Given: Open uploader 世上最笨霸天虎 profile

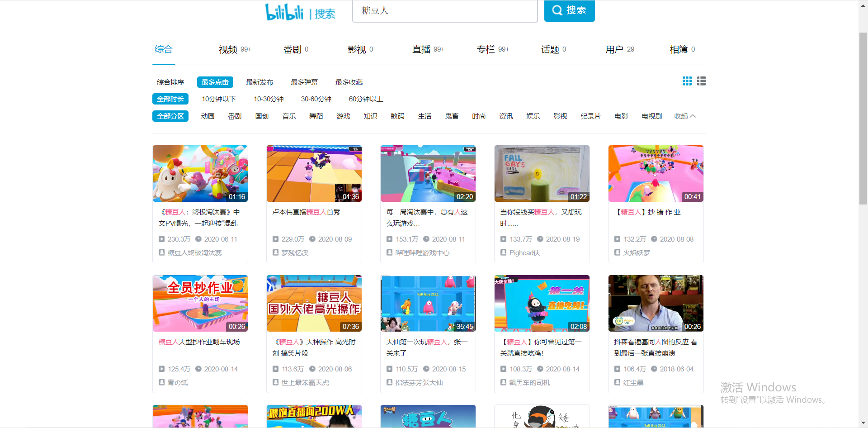Looking at the screenshot, I should click(x=305, y=382).
